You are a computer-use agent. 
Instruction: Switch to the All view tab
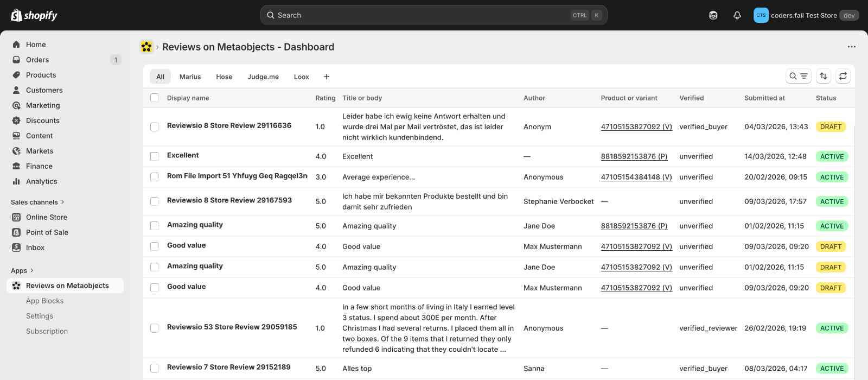[160, 77]
